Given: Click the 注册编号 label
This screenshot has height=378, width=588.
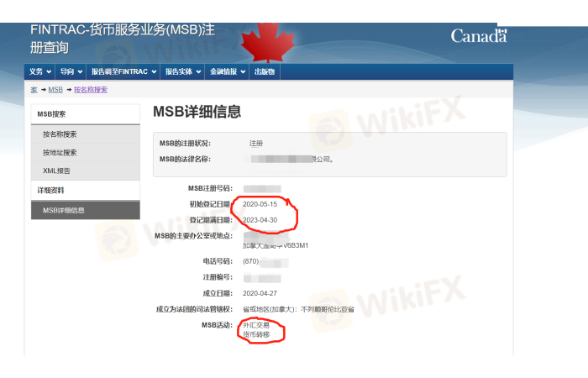Looking at the screenshot, I should point(218,277).
